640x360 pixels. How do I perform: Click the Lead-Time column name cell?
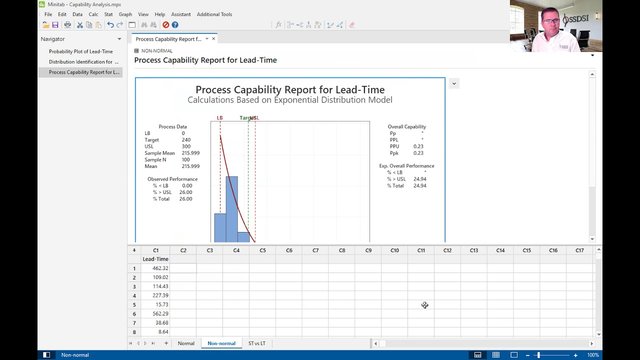pyautogui.click(x=156, y=259)
